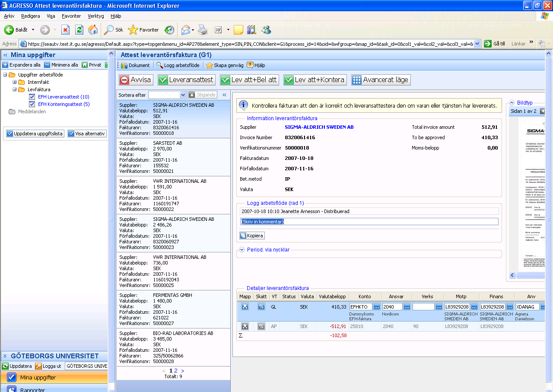Go to the browser home page
The image size is (553, 392).
[92, 30]
